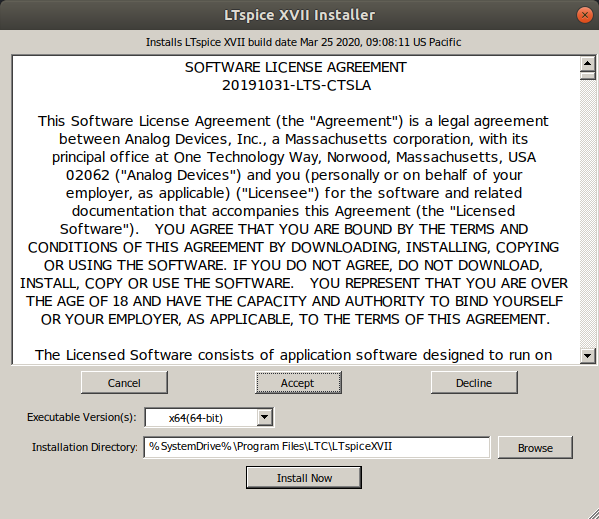Click the license scrollbar up arrow

tap(587, 63)
